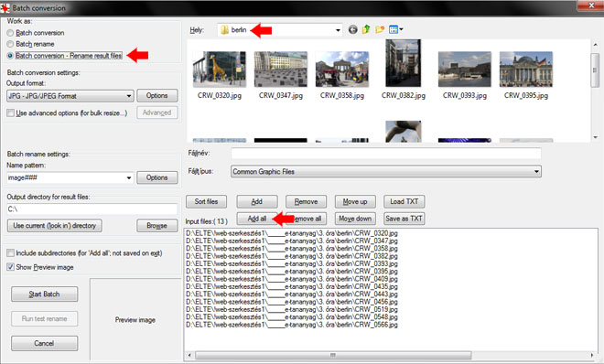Click the Add all button
The width and height of the screenshot is (604, 364).
click(257, 219)
